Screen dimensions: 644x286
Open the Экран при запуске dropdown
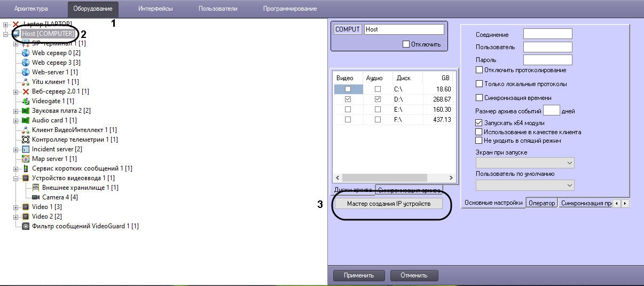click(x=524, y=163)
